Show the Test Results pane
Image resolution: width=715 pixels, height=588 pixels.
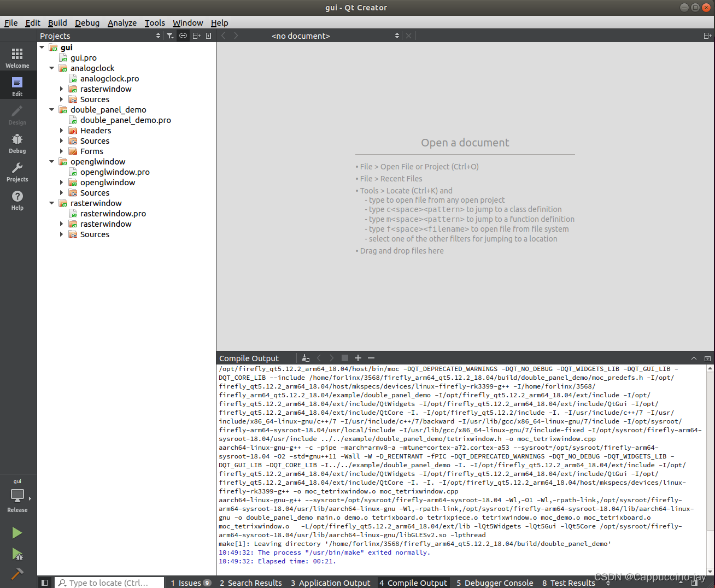click(x=569, y=583)
